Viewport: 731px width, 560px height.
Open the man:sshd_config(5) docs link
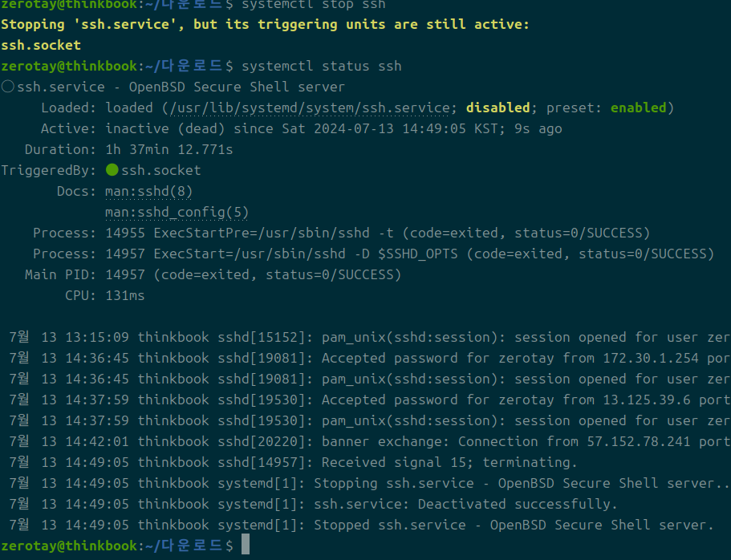pos(177,212)
